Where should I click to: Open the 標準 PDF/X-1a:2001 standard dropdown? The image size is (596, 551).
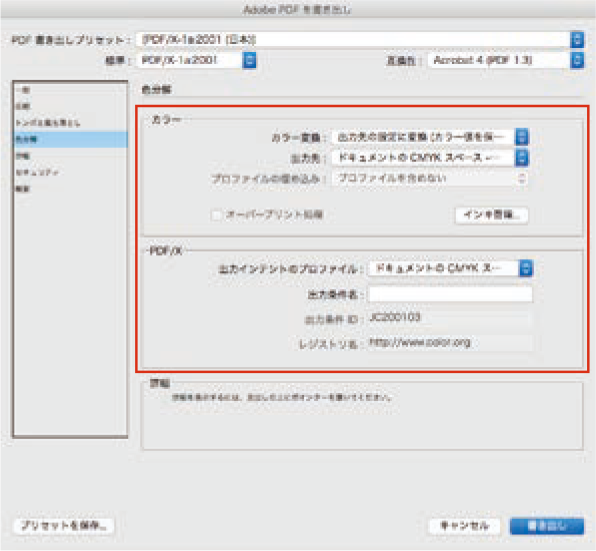pos(197,60)
